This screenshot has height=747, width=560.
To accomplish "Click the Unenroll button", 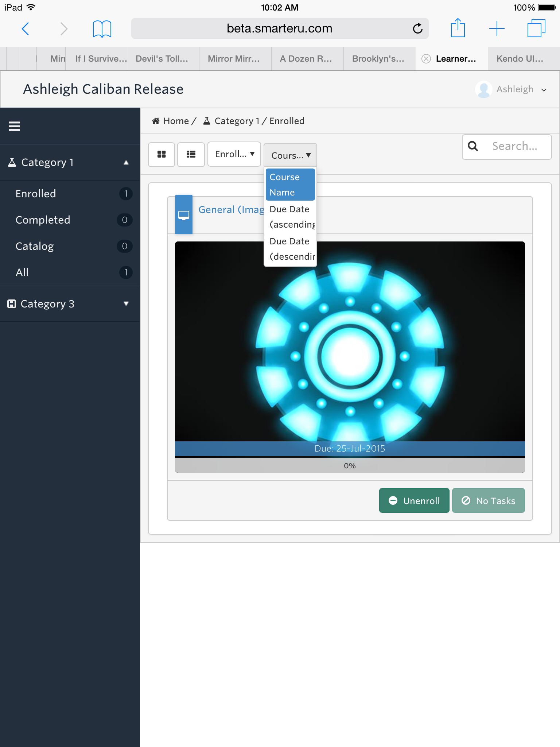I will coord(414,500).
